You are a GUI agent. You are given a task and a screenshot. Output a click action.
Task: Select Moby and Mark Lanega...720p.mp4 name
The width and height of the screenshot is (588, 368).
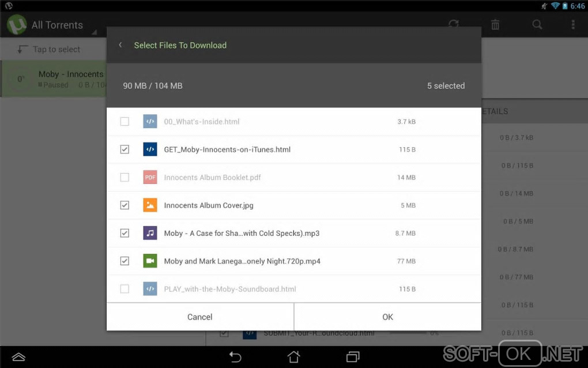pos(242,261)
